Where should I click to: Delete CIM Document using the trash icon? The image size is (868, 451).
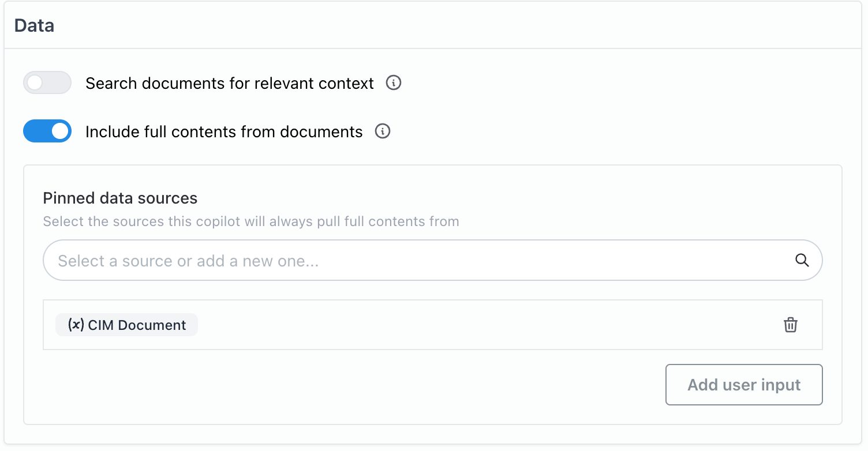(790, 325)
